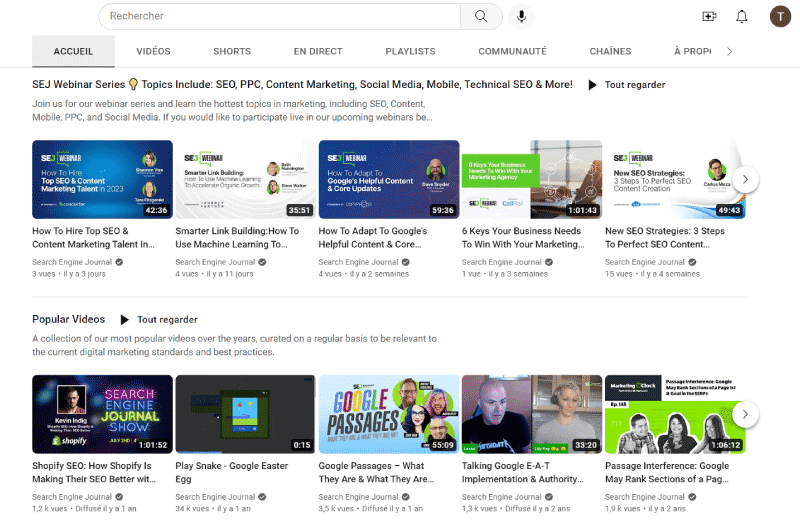Open thumbnail How To Hire Top SEO
Screen dimensions: 800x530
(102, 180)
